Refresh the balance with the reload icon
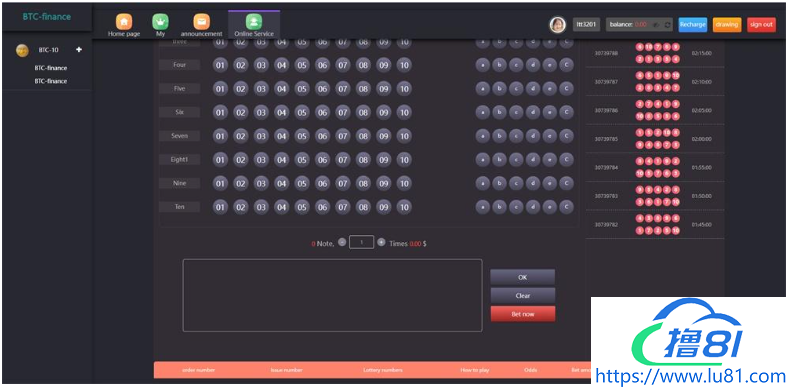791x387 pixels. pyautogui.click(x=667, y=25)
